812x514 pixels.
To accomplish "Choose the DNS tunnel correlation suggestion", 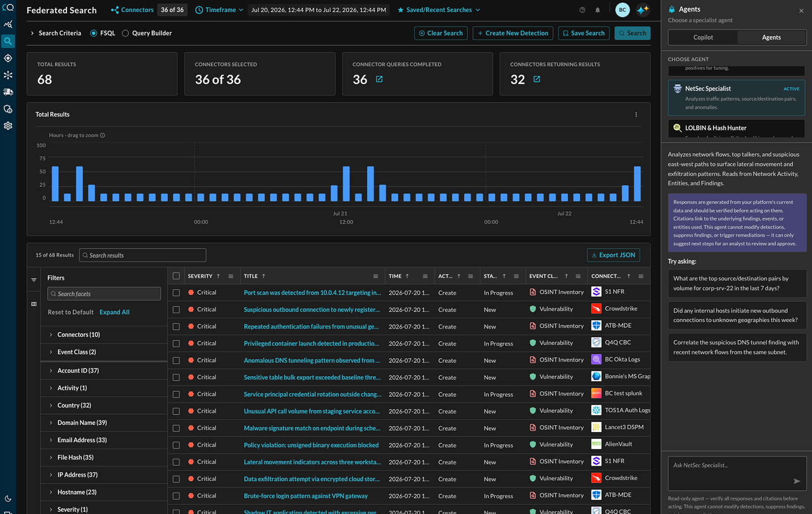I will point(737,347).
